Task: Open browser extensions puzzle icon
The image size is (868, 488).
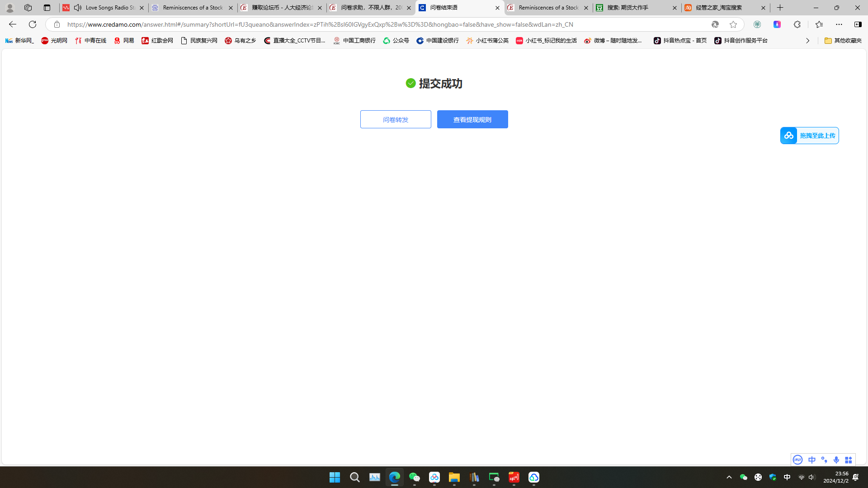Action: click(797, 24)
